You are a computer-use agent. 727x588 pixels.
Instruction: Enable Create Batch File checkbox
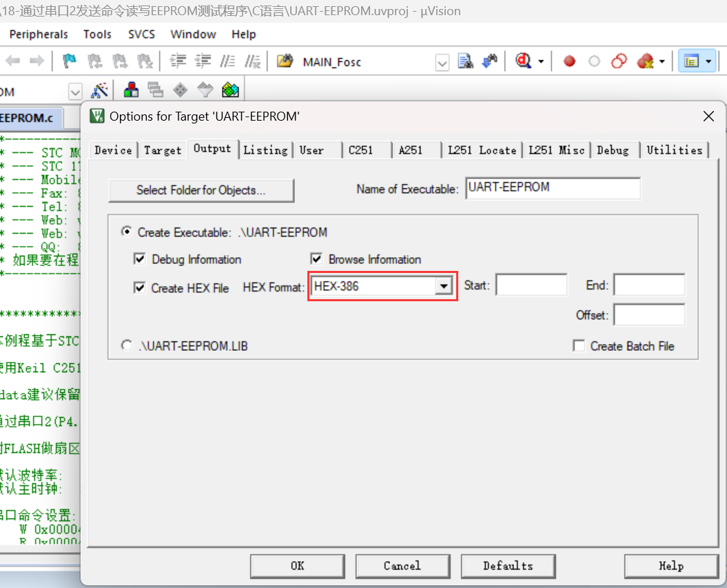(x=579, y=345)
